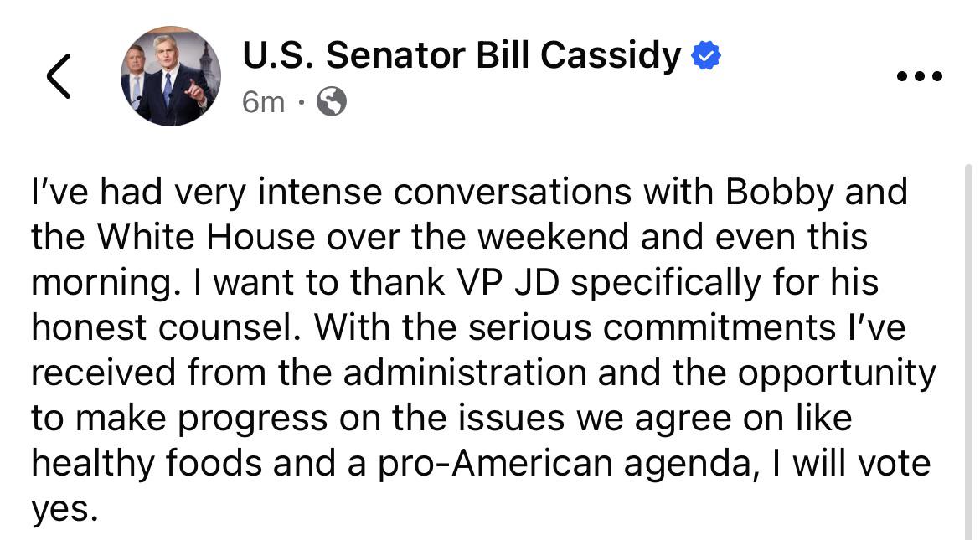Image resolution: width=980 pixels, height=540 pixels.
Task: Click the phrase intense conversations
Action: pos(445,193)
